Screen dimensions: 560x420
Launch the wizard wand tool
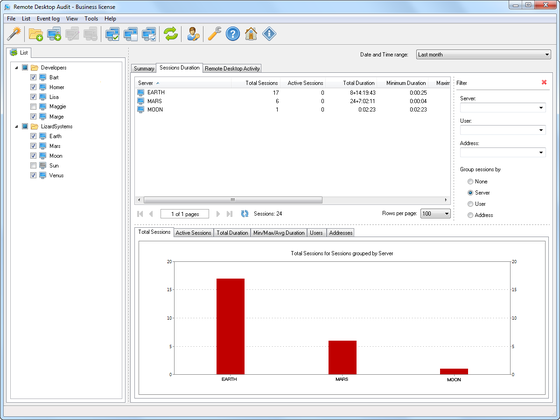[14, 34]
